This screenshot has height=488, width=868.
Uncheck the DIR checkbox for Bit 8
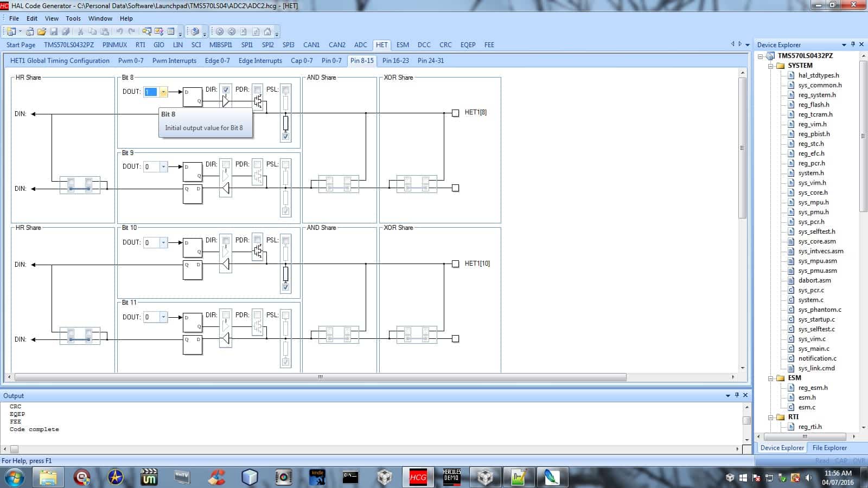click(x=226, y=89)
